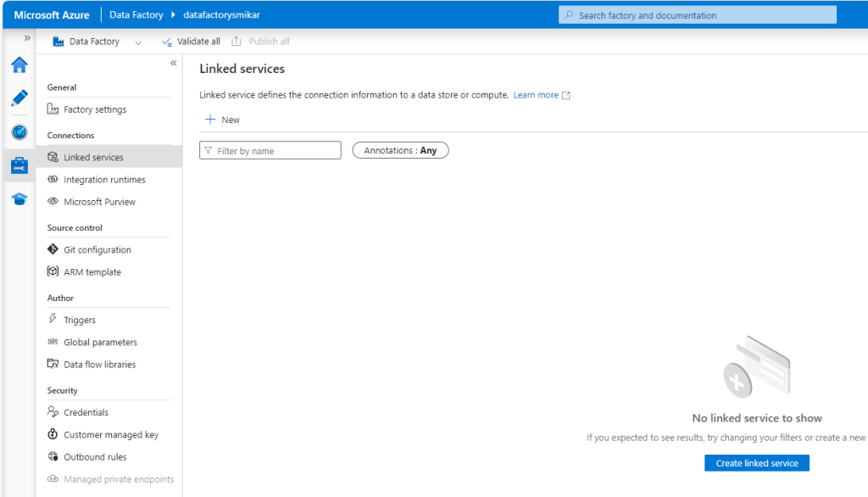
Task: Expand the left navigation rail
Action: point(27,38)
